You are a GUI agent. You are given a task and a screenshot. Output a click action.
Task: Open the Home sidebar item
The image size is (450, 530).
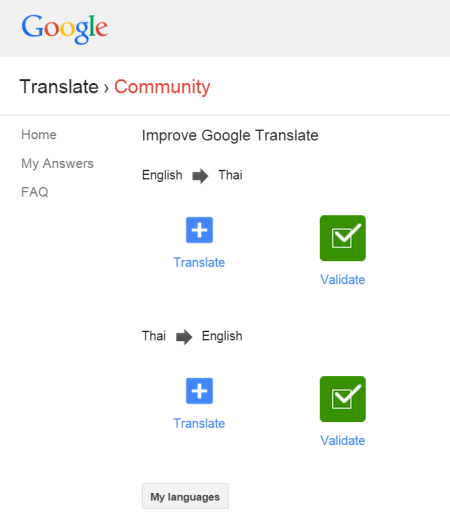coord(39,135)
